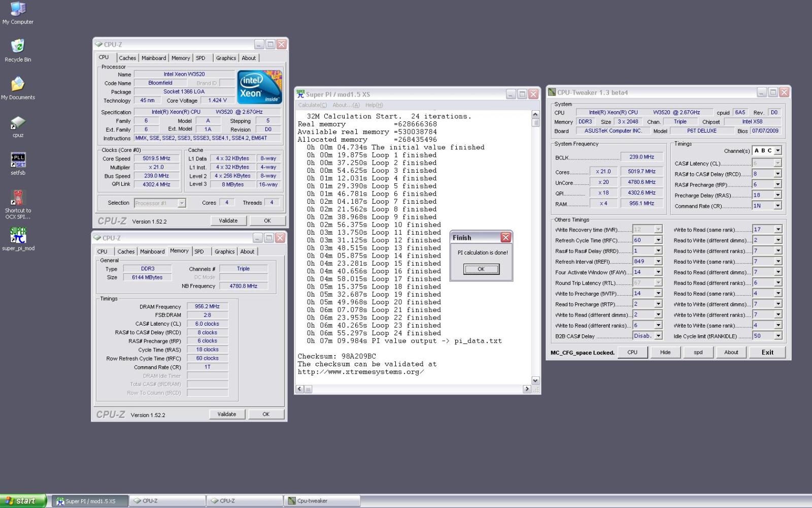Click spd button in CPU-Tweaker
Viewport: 812px width, 508px height.
698,352
